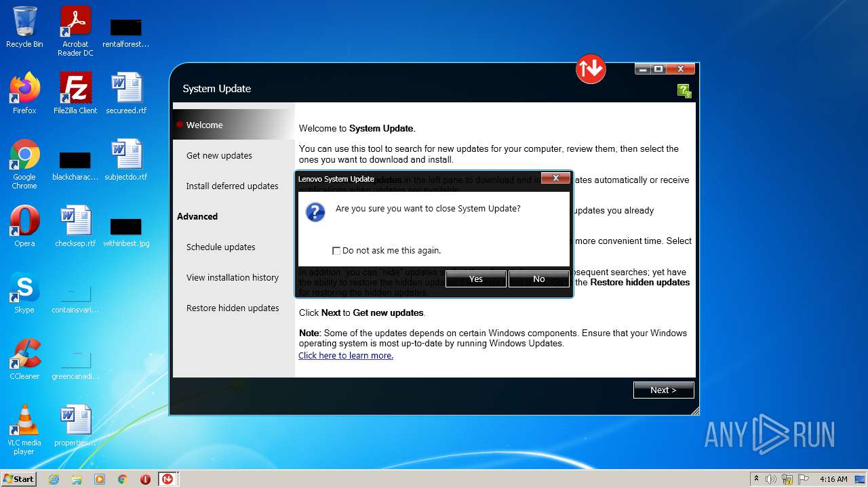Open Restore hidden updates

234,308
